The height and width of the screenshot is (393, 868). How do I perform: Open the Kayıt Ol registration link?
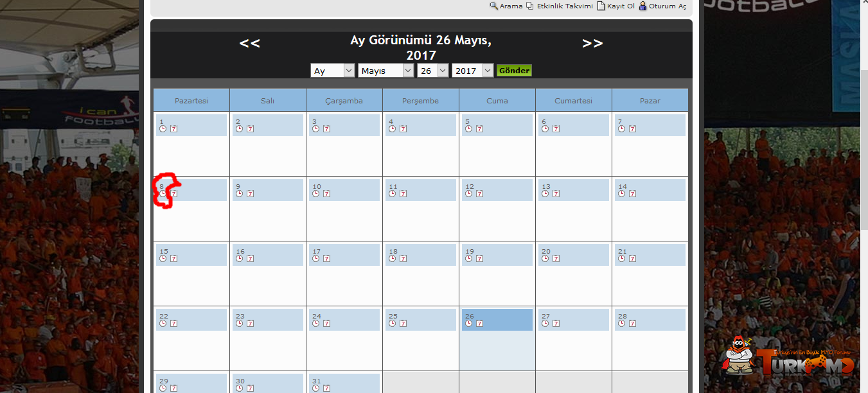(621, 6)
